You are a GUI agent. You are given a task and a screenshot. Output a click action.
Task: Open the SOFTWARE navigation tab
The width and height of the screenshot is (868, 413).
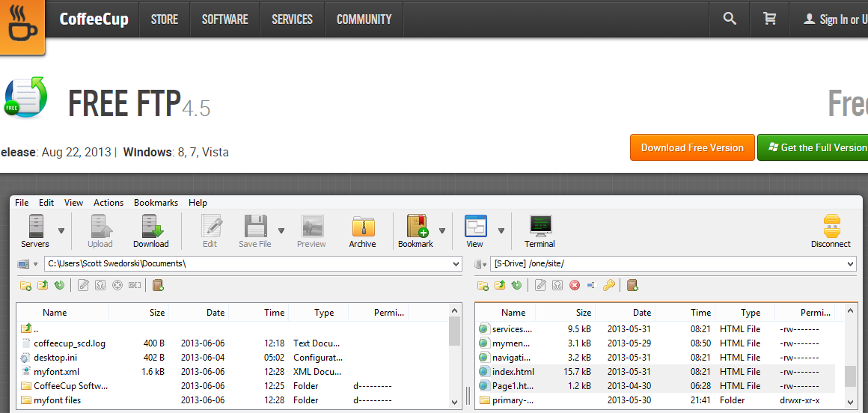(x=224, y=19)
